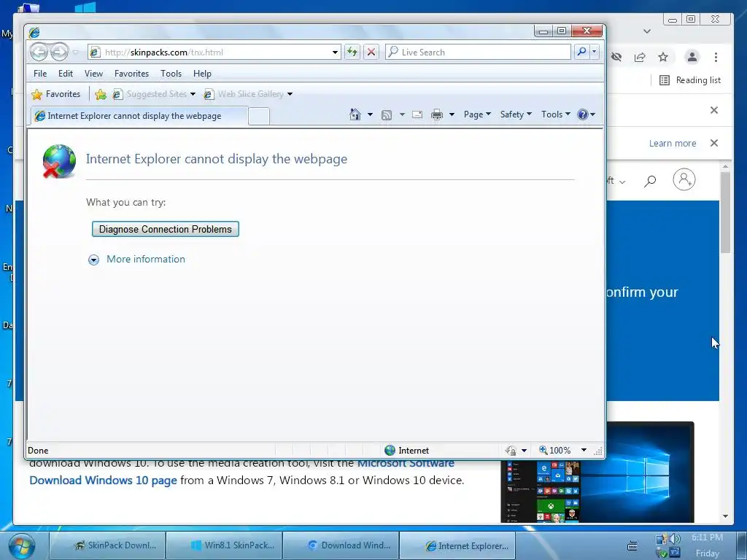
Task: Click Diagnose Connection Problems button
Action: 166,229
